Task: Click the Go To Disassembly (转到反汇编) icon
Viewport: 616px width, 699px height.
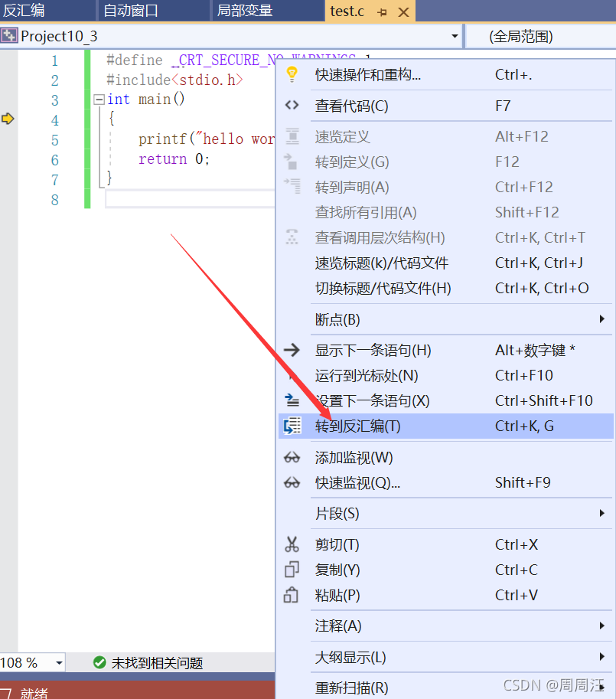Action: [x=292, y=426]
